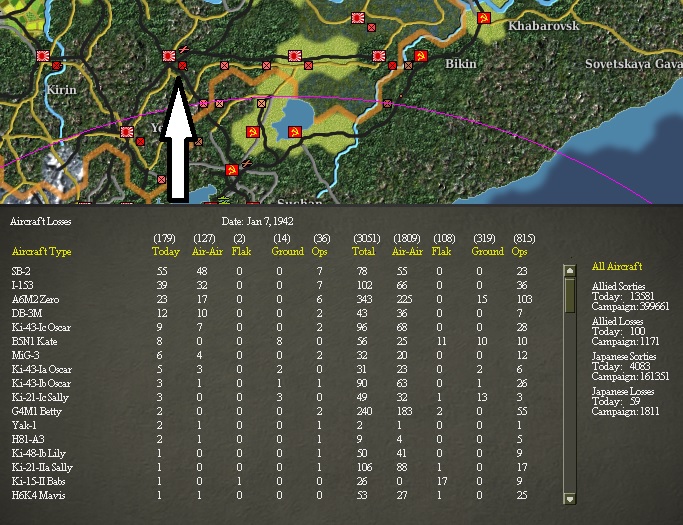Select the Japanese base icon above Kirin
The image size is (683, 525).
[x=43, y=56]
